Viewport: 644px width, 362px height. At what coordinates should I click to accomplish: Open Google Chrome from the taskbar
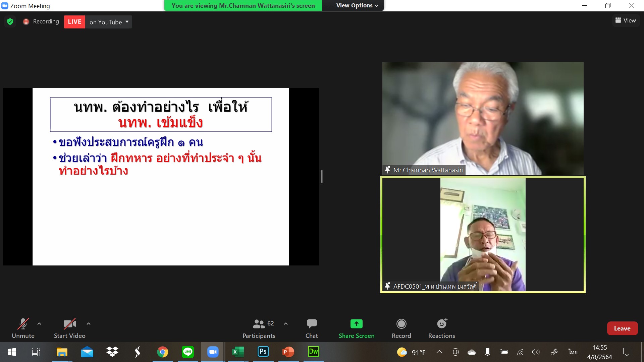pos(163,352)
